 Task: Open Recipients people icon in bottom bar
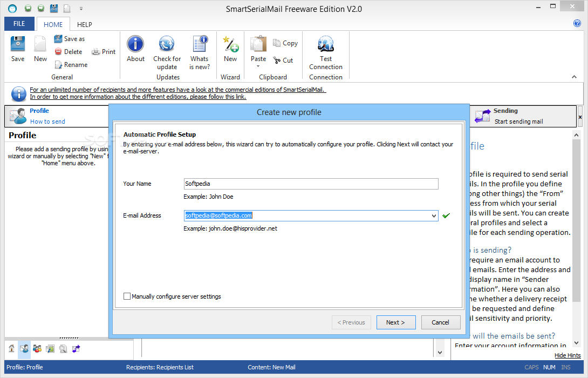pyautogui.click(x=37, y=348)
